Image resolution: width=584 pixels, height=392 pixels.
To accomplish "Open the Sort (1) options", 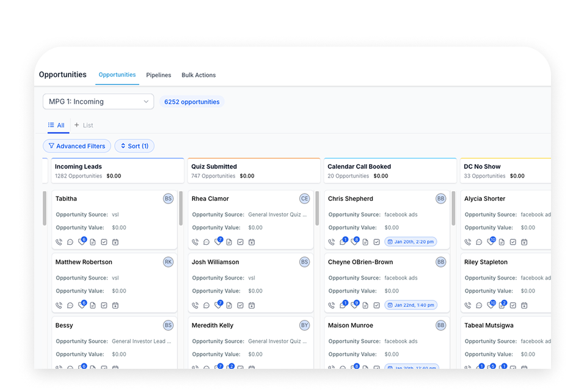I will pos(134,146).
